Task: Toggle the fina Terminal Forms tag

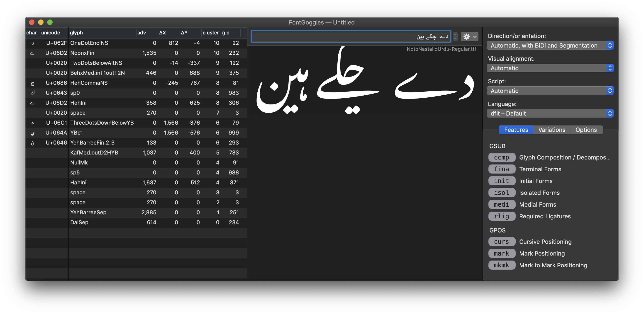Action: tap(502, 169)
